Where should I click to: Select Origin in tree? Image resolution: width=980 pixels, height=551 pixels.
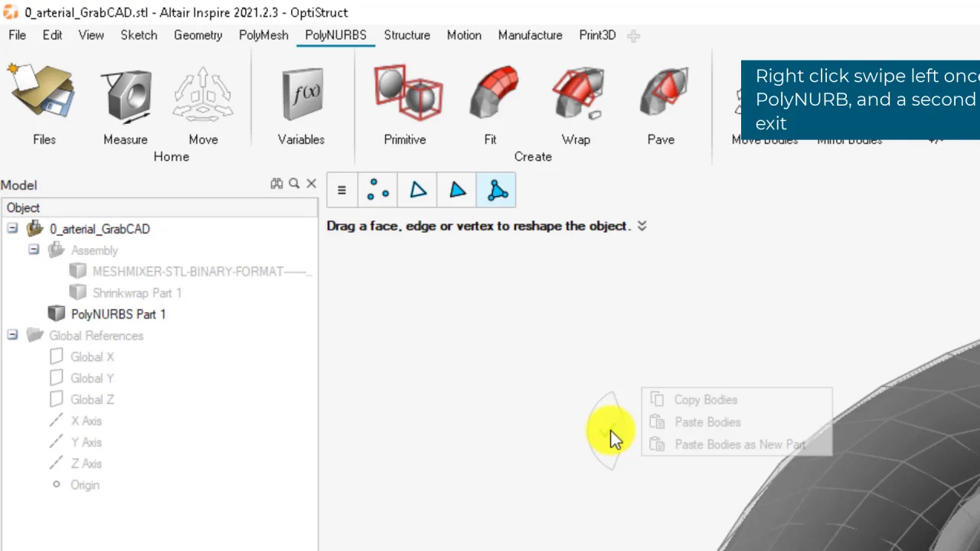(x=84, y=485)
